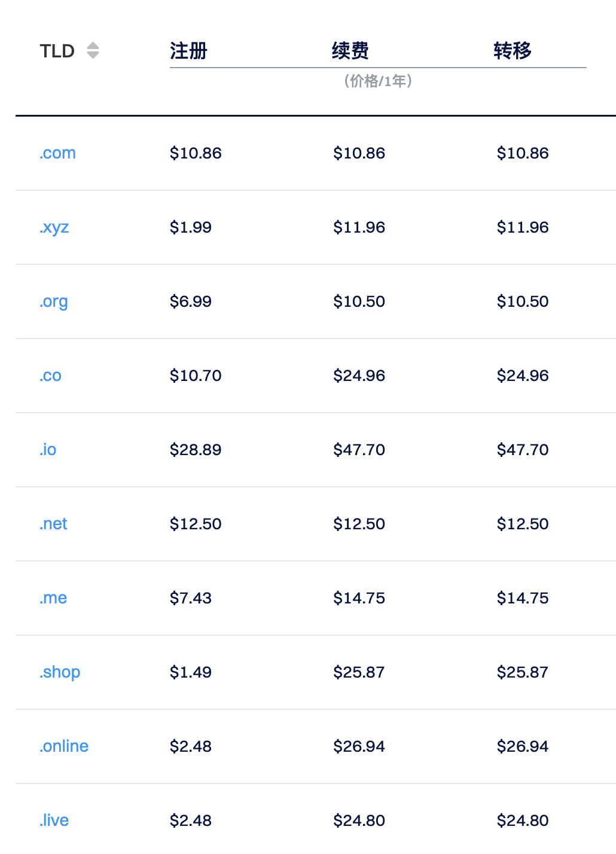Image resolution: width=616 pixels, height=854 pixels.
Task: Open the .online domain link
Action: pyautogui.click(x=64, y=746)
